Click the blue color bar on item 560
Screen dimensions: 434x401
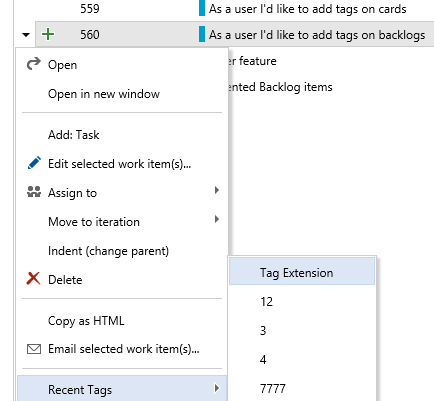point(202,34)
